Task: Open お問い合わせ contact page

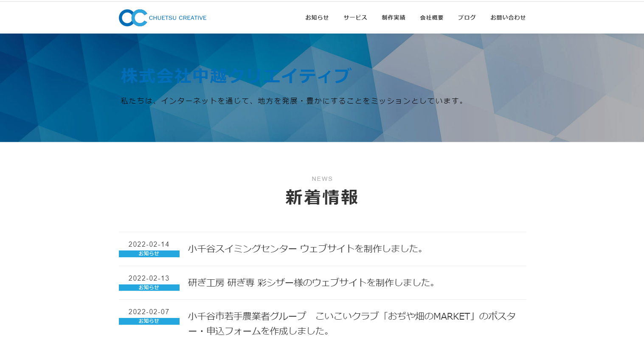Action: 508,17
